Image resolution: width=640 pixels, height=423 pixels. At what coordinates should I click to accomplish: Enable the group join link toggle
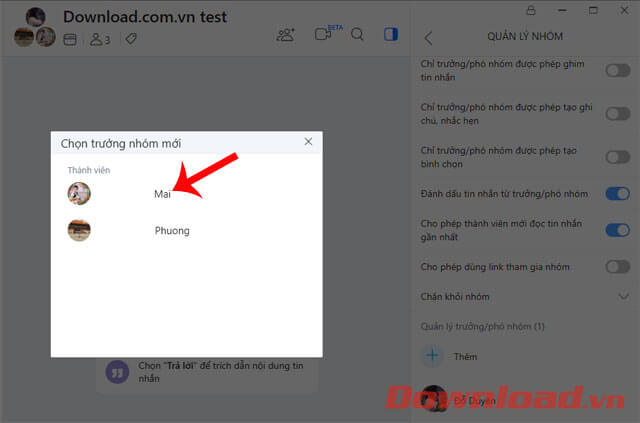pyautogui.click(x=618, y=267)
